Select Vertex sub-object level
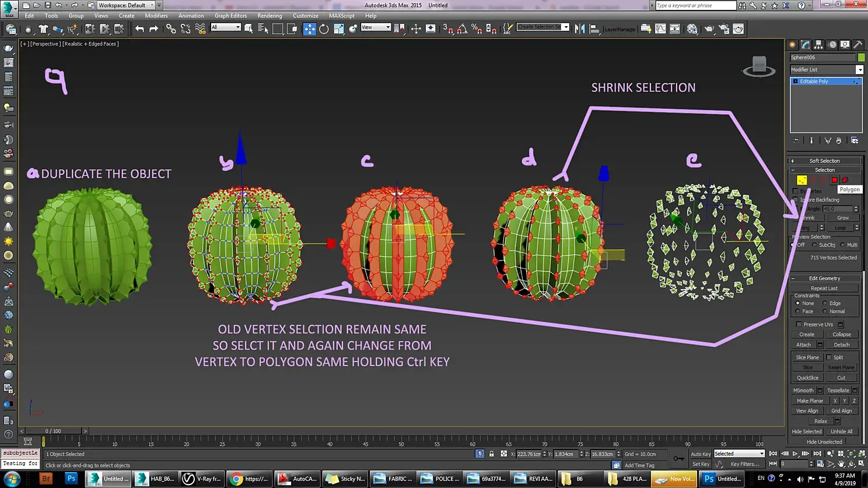868x488 pixels. coord(802,180)
